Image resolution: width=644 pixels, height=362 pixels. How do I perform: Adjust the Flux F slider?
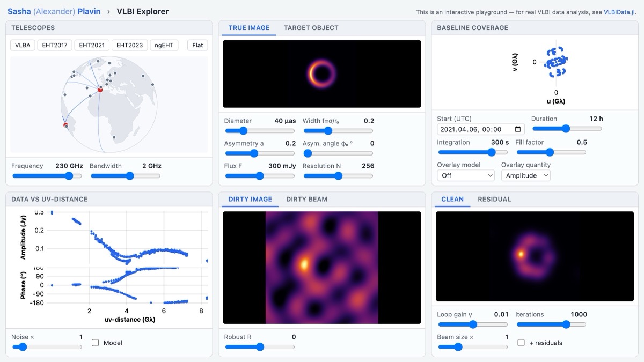(259, 176)
